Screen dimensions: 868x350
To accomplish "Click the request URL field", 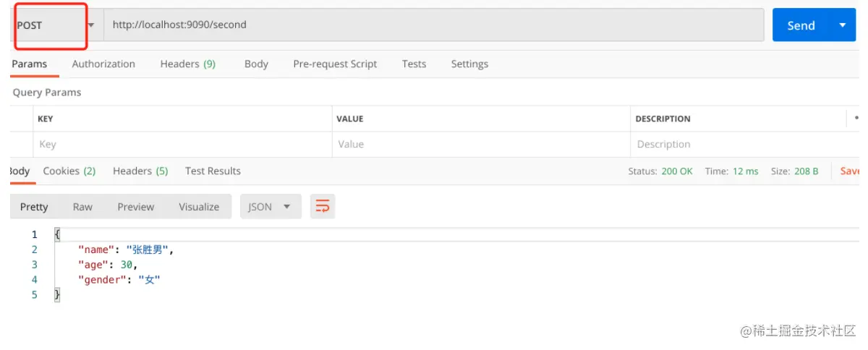I will 434,25.
